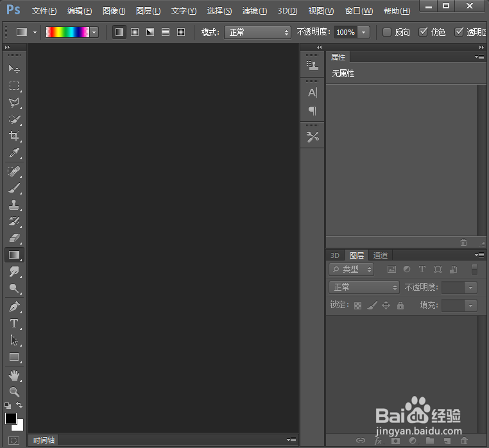Click the options bar opacity 100% field
This screenshot has height=448, width=489.
coord(345,32)
